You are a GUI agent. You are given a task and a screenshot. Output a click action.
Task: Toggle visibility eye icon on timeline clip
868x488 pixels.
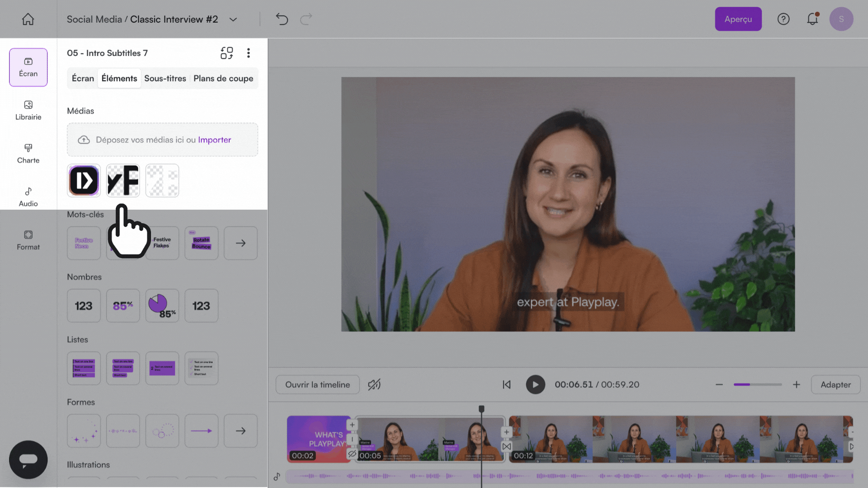point(352,453)
